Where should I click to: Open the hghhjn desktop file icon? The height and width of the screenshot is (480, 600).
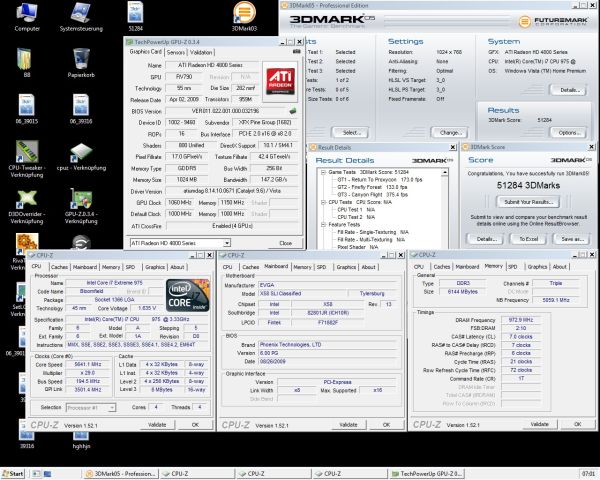tap(81, 439)
